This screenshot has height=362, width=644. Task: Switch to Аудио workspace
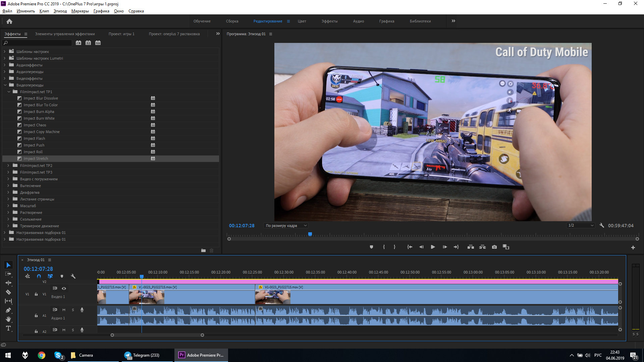coord(358,21)
